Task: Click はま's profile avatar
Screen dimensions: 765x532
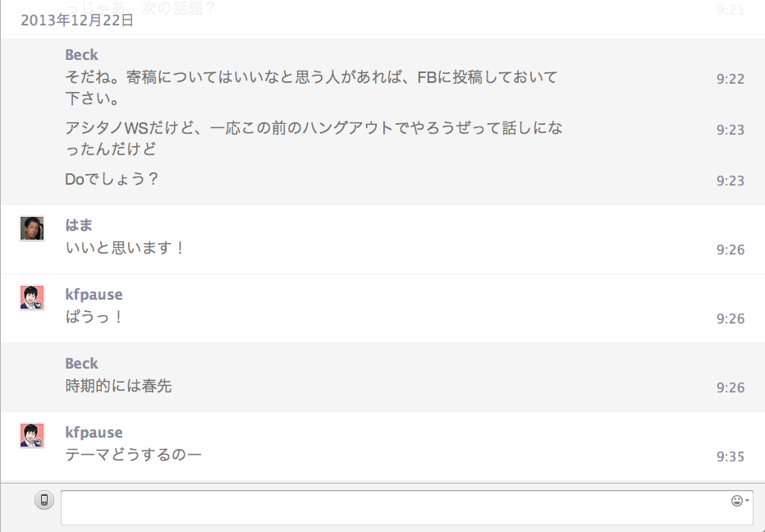Action: click(x=32, y=228)
